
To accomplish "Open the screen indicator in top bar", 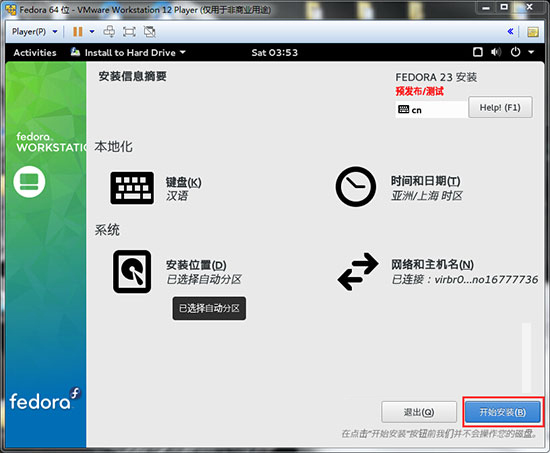I will click(x=478, y=52).
